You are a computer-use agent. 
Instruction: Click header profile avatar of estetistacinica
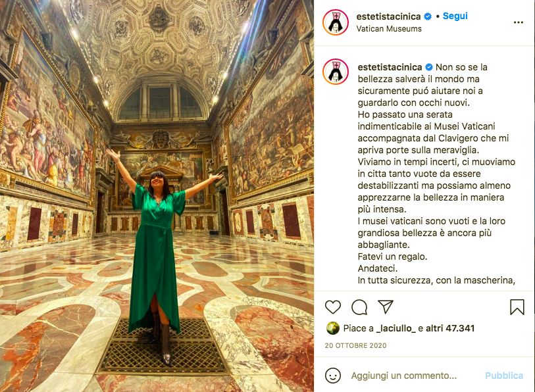pyautogui.click(x=336, y=22)
